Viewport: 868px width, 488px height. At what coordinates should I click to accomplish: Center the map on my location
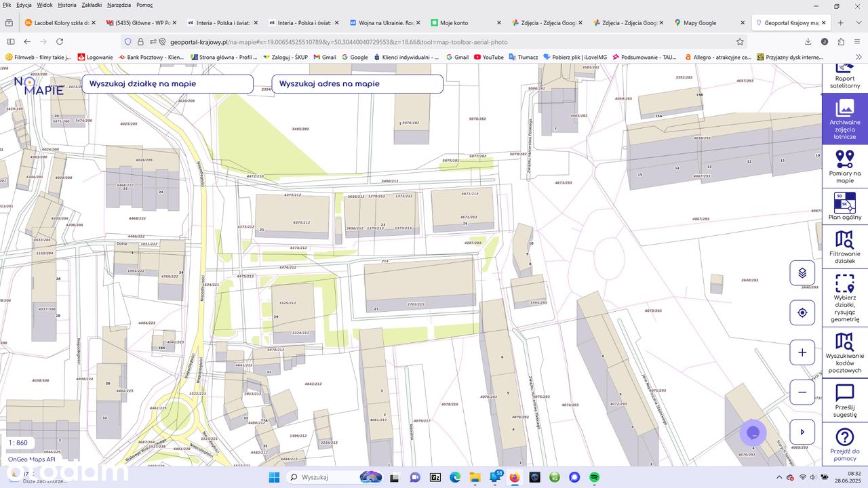coord(802,312)
